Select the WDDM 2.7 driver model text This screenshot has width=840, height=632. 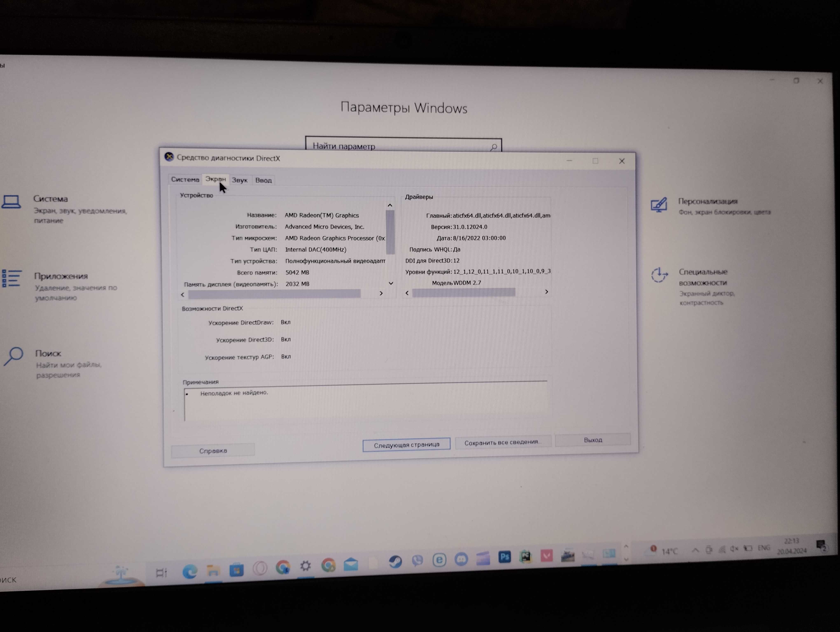point(467,283)
